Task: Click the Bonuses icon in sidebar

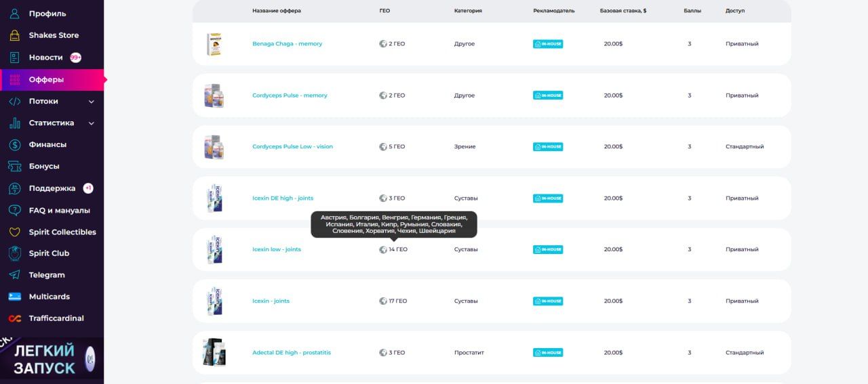Action: (15, 166)
